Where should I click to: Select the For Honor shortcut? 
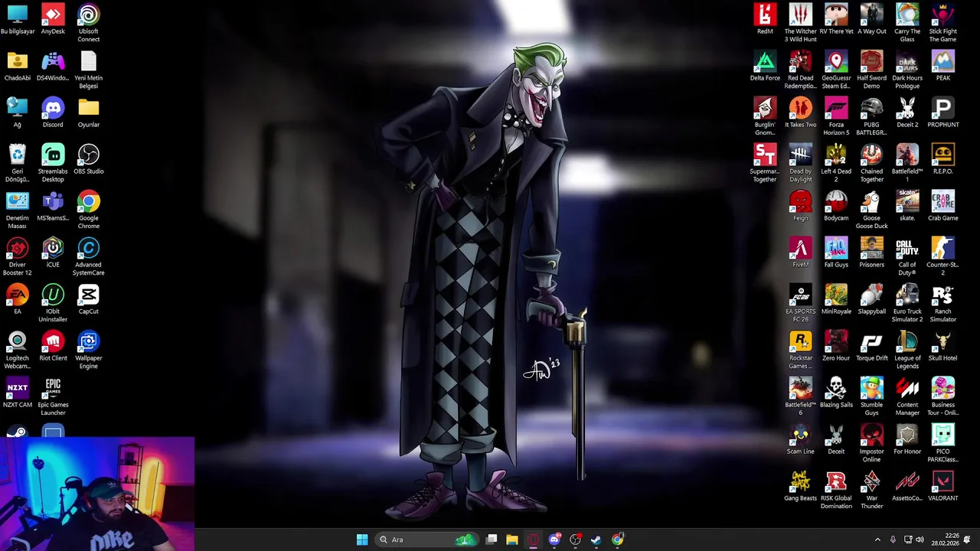(907, 439)
